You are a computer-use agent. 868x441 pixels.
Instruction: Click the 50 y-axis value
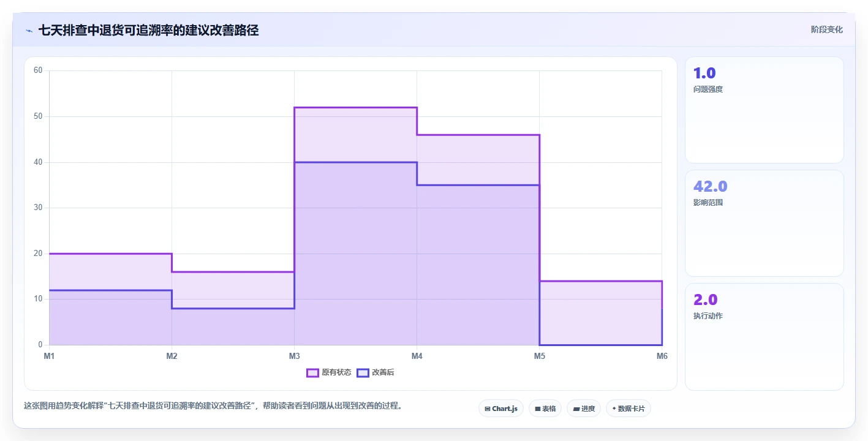point(38,116)
